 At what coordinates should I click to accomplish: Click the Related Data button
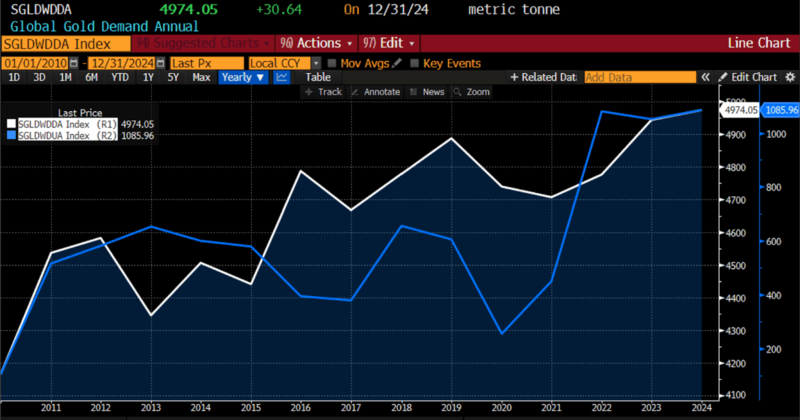click(544, 77)
